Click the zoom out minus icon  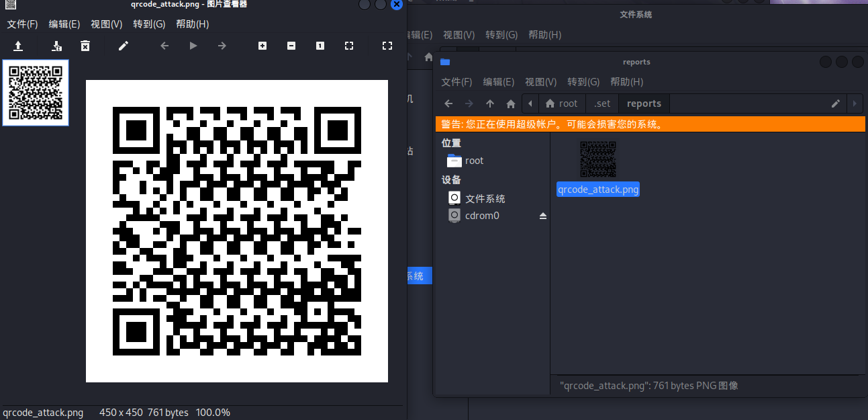pos(291,46)
